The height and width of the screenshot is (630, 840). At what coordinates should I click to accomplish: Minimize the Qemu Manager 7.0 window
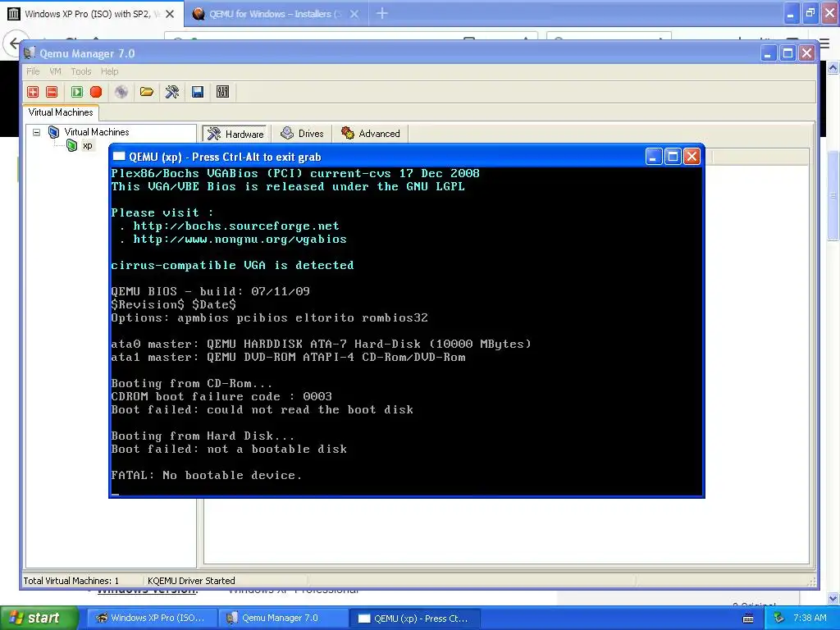768,53
